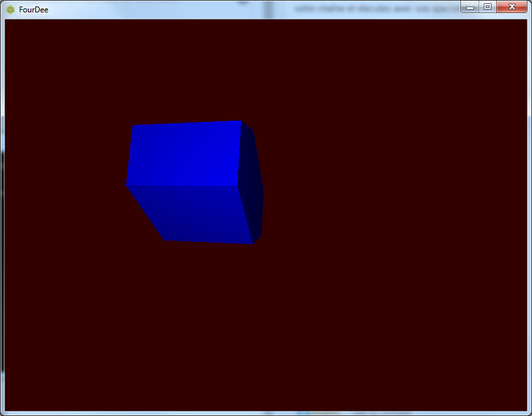Click dark red background below the cube
Viewport: 532px width, 416px height.
[196, 326]
